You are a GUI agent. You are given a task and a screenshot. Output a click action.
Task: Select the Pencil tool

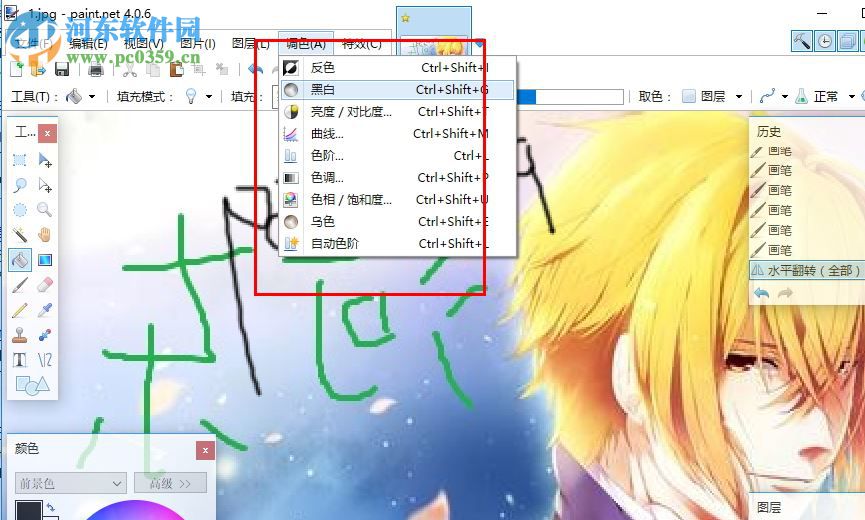20,310
